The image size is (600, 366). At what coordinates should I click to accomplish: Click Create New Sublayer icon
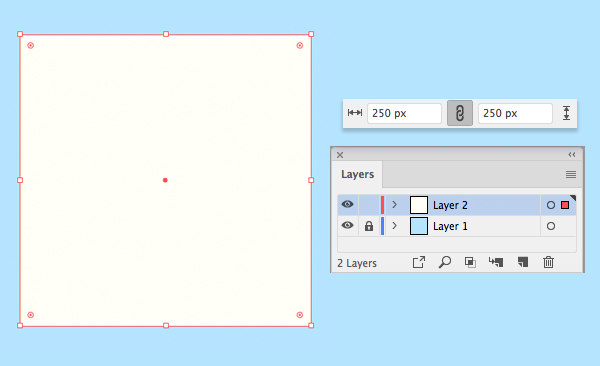(496, 262)
